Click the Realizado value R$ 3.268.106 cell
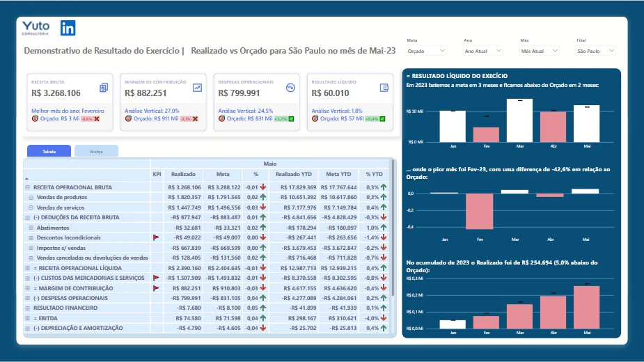The width and height of the screenshot is (644, 362). tap(184, 187)
